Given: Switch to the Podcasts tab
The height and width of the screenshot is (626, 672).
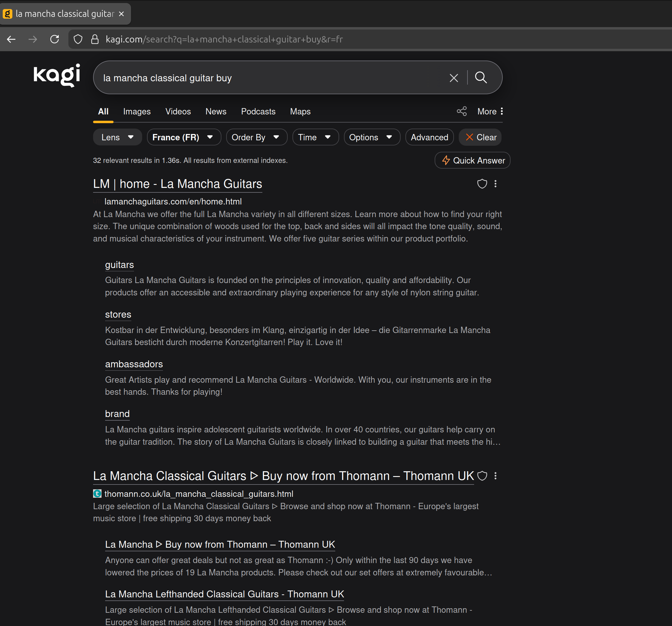Looking at the screenshot, I should (x=258, y=111).
